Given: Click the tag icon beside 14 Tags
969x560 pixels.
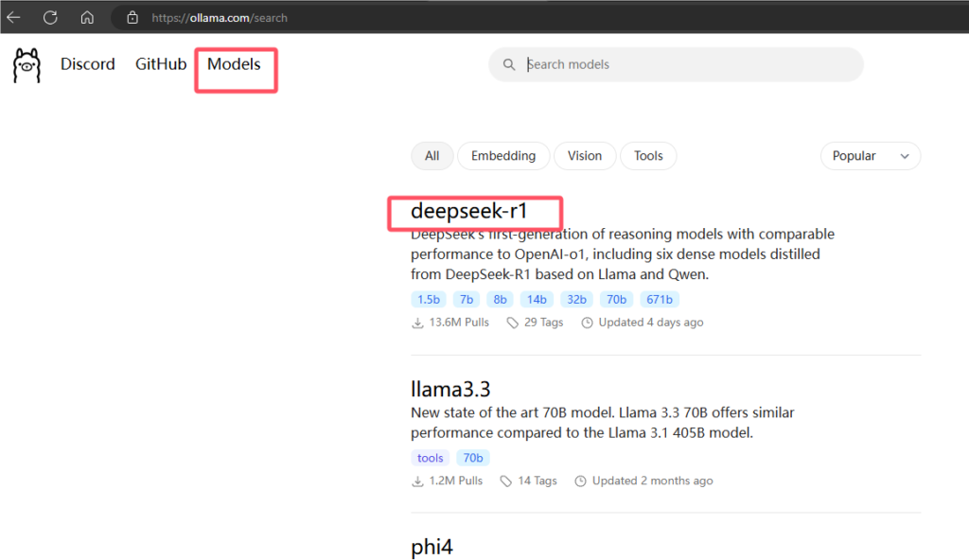Looking at the screenshot, I should pyautogui.click(x=506, y=481).
